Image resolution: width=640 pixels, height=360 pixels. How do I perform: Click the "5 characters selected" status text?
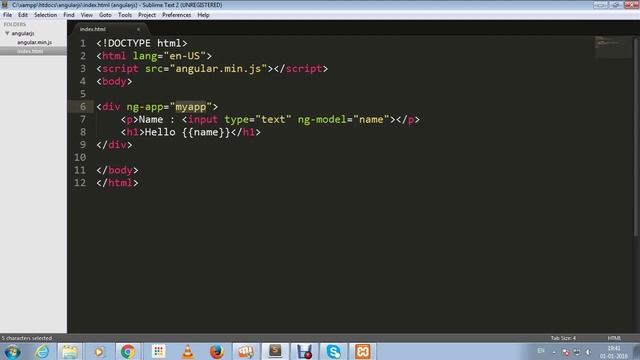27,338
